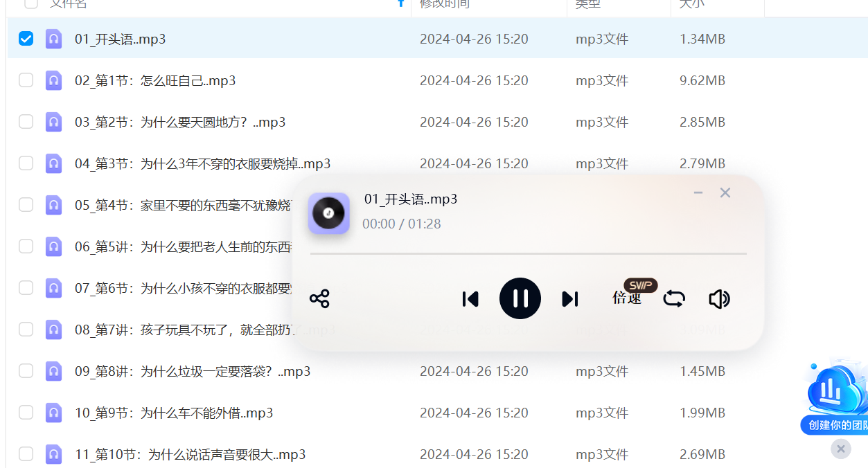This screenshot has height=468, width=868.
Task: Open the 倍速 playback speed option
Action: pos(627,298)
